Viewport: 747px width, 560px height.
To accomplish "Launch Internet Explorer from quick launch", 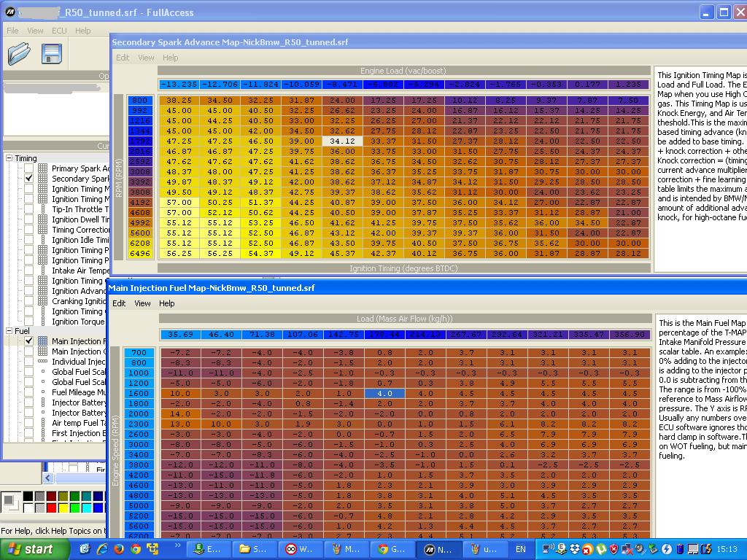I will click(102, 549).
